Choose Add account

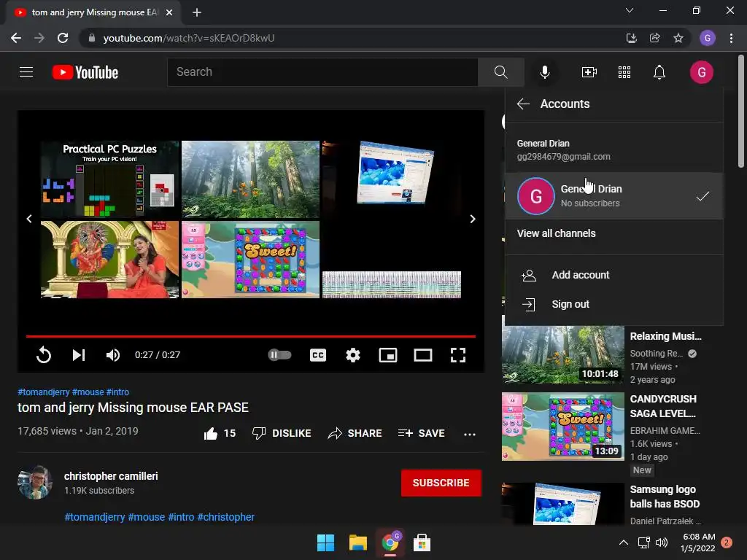[x=581, y=275]
